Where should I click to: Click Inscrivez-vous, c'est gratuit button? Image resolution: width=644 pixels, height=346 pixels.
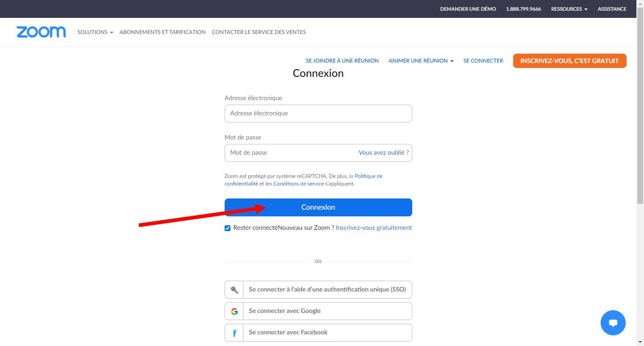pyautogui.click(x=569, y=61)
